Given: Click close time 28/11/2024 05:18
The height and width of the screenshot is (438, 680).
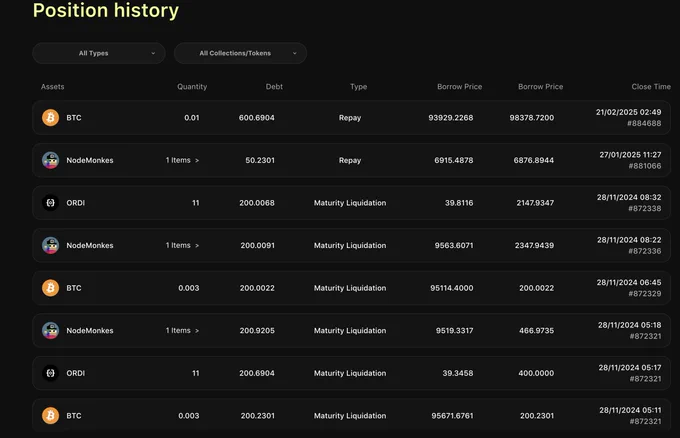Looking at the screenshot, I should point(630,325).
